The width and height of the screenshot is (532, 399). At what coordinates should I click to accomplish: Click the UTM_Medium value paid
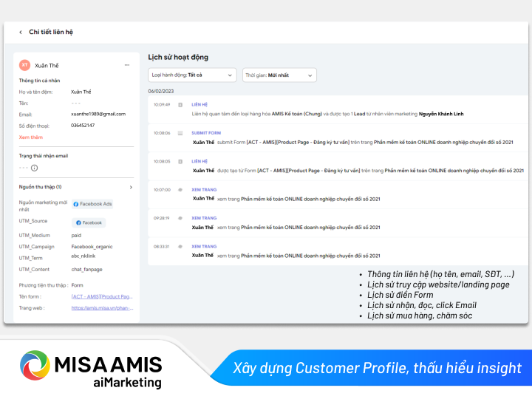click(76, 236)
